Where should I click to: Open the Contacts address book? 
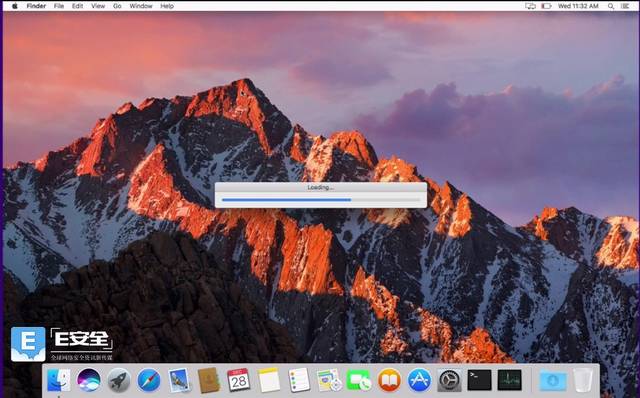tap(209, 380)
